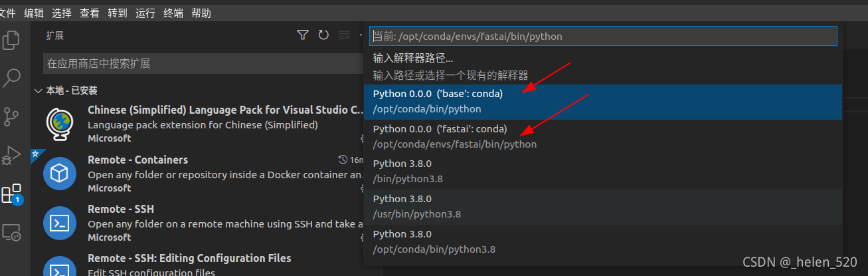The image size is (868, 276).
Task: Click the Remote - SSH terminal icon
Action: 60,223
